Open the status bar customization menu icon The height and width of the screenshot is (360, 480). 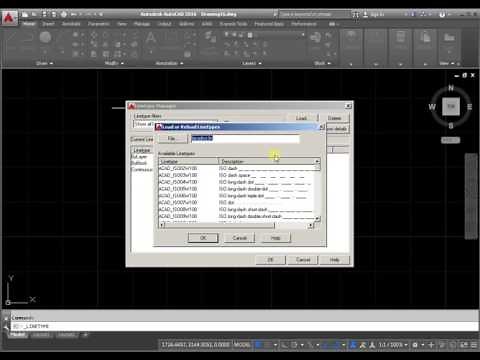474,345
